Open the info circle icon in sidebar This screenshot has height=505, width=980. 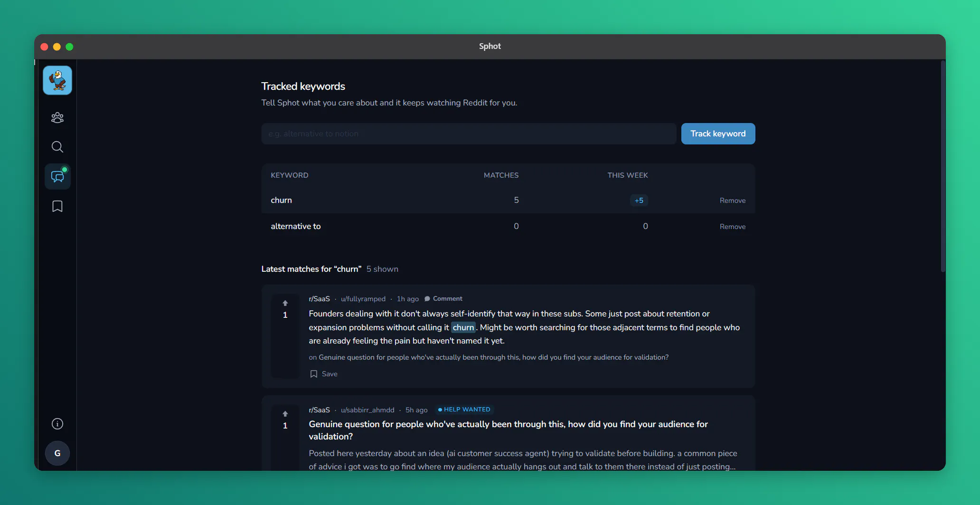(x=57, y=424)
